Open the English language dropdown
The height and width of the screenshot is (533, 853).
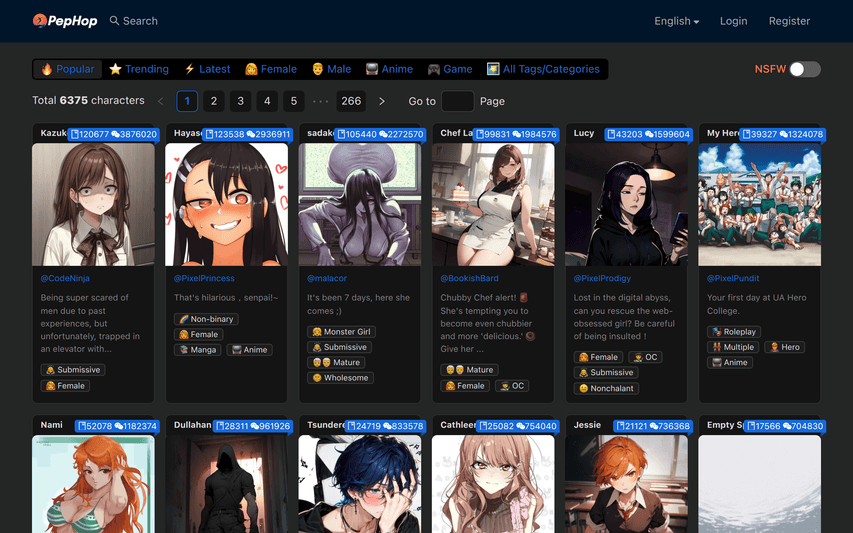click(676, 21)
